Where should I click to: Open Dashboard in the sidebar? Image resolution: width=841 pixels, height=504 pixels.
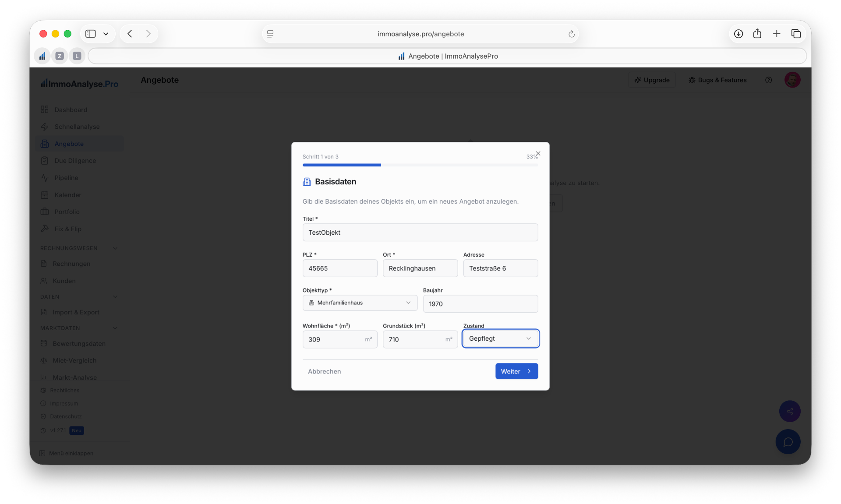[79, 109]
